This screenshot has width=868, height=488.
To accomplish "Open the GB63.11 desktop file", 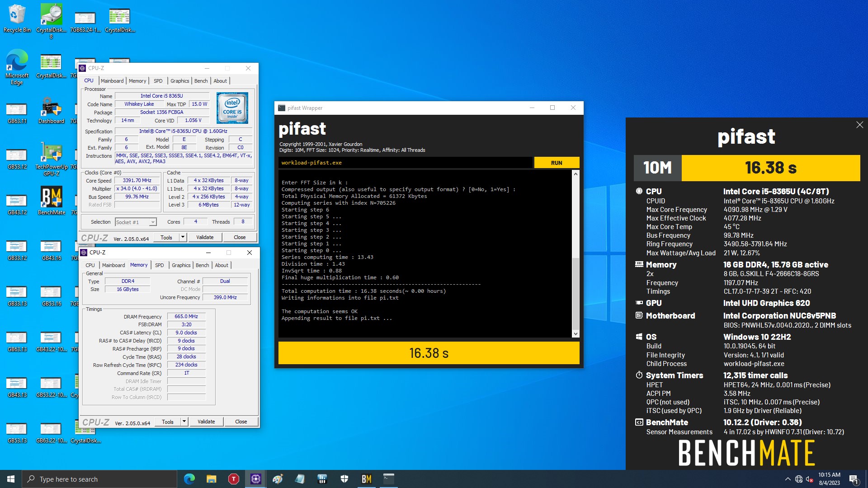I will click(x=17, y=113).
